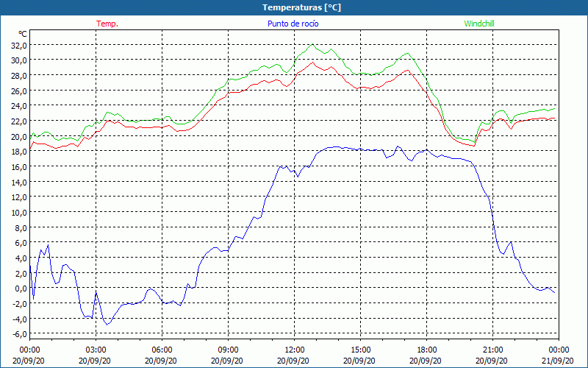Click the "09:00" time label
The image size is (588, 368).
click(228, 350)
